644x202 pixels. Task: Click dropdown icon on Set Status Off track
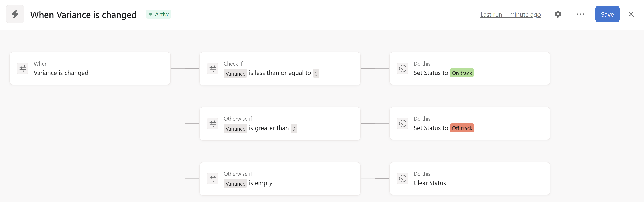[x=402, y=123]
